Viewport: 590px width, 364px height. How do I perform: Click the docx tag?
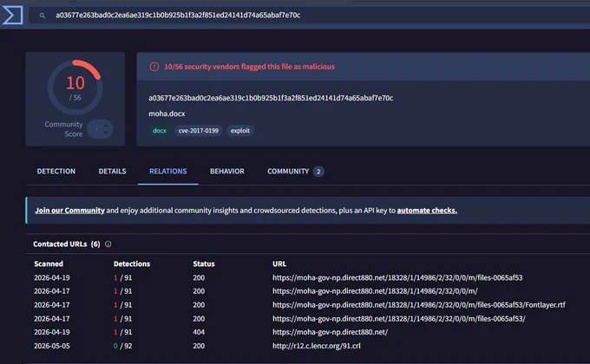[160, 131]
